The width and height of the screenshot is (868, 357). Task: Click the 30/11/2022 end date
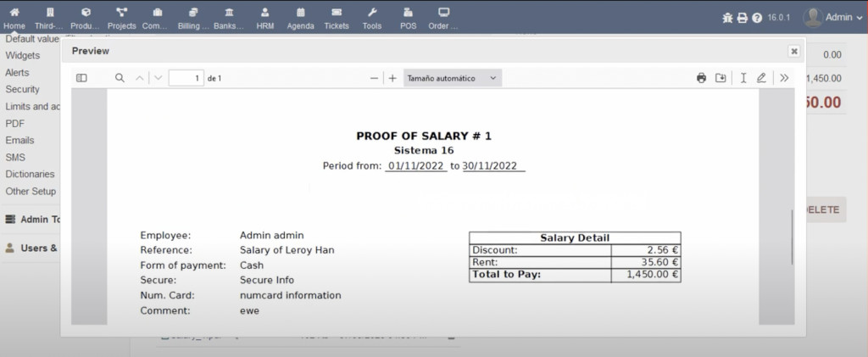pyautogui.click(x=490, y=165)
